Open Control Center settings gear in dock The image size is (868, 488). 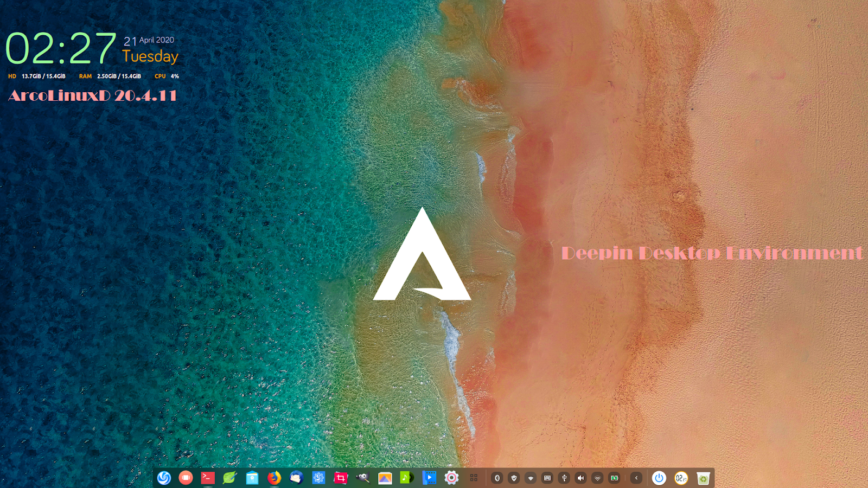pos(451,478)
